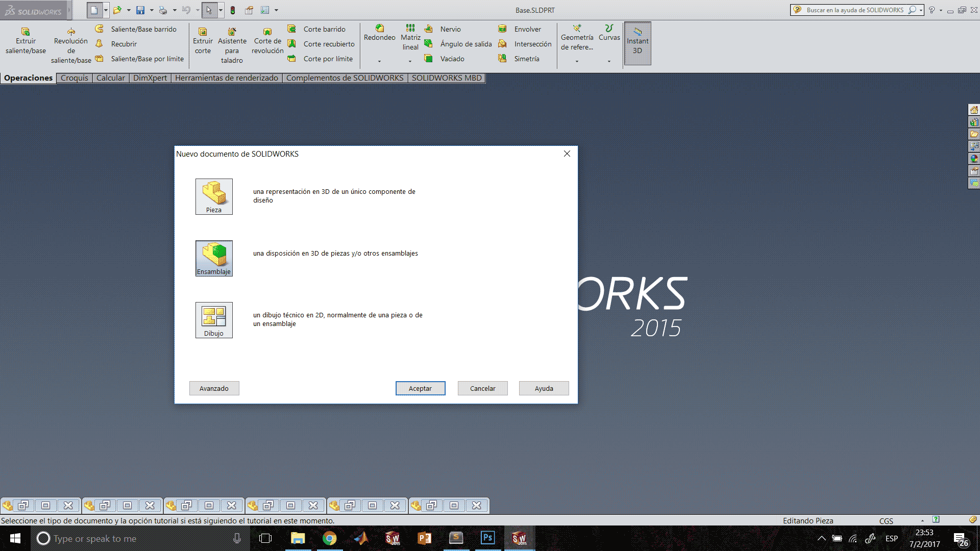Open Asistente para taladro
Viewport: 980px width, 551px height.
(x=232, y=46)
